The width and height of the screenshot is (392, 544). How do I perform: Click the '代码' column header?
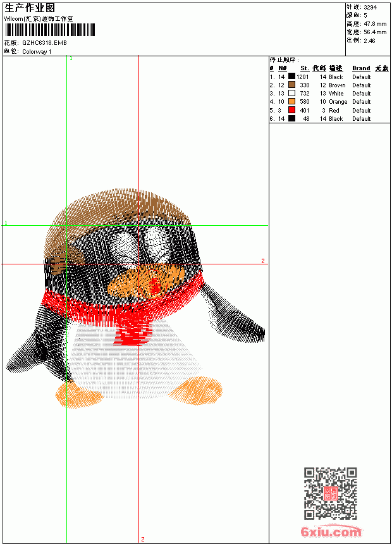point(319,68)
